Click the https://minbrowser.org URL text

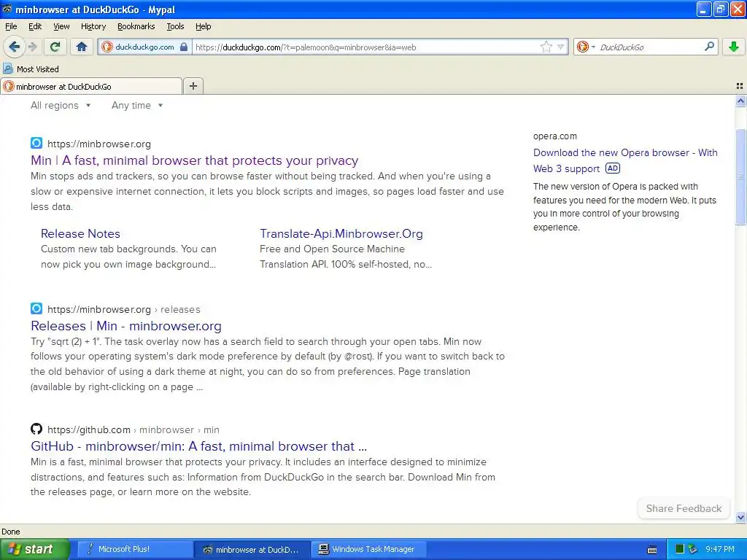[x=99, y=144]
